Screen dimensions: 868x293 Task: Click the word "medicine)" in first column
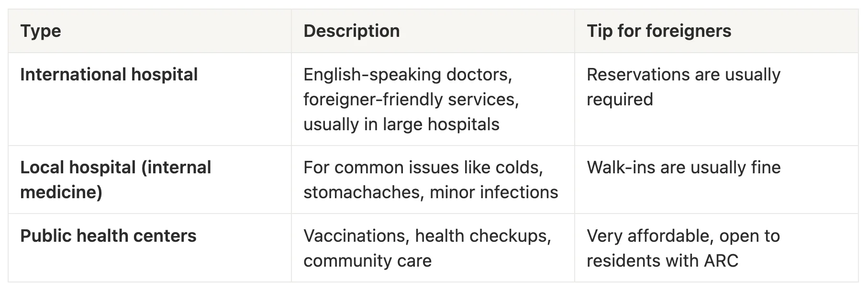coord(61,192)
